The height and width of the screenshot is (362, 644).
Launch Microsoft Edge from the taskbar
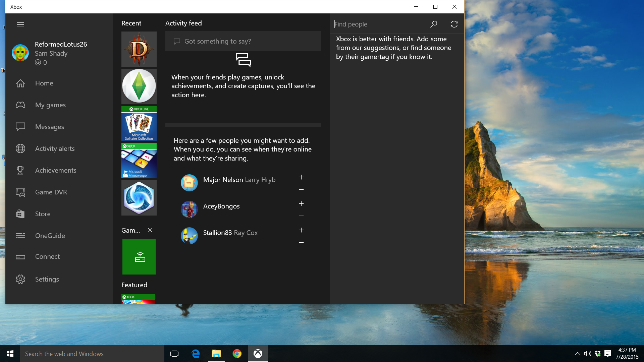[x=196, y=354]
